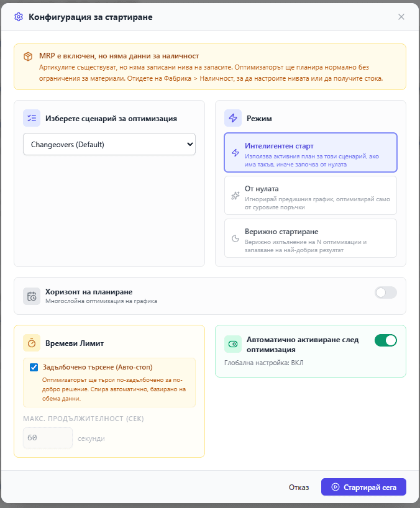Click the lightning icon next to Режим heading

click(234, 118)
